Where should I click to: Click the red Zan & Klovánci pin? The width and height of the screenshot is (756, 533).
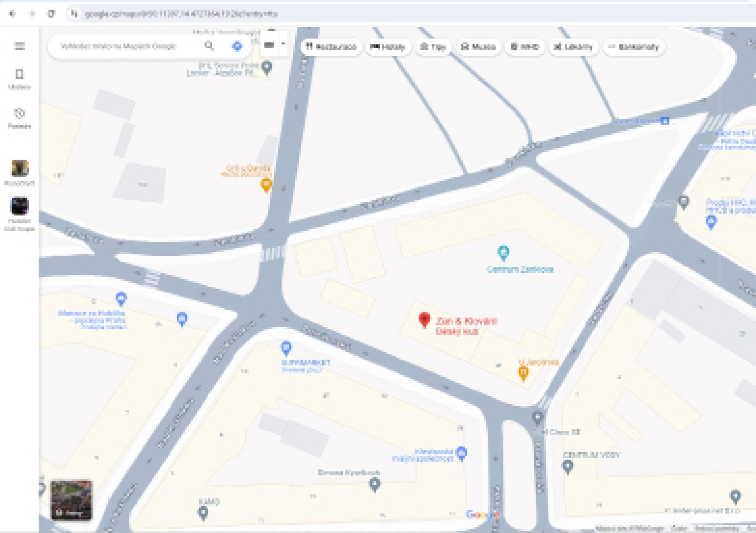[x=424, y=320]
